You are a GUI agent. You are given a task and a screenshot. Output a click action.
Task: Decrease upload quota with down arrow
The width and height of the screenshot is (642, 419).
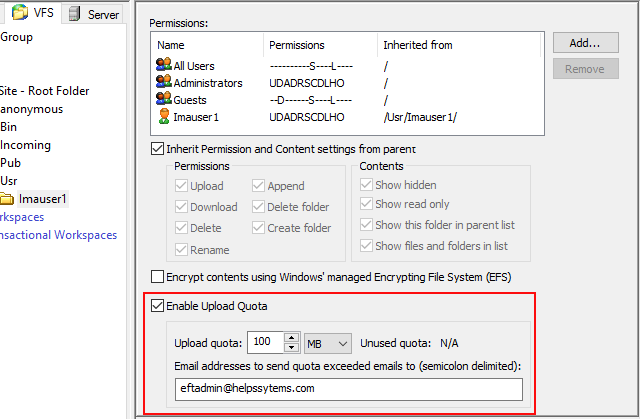292,348
